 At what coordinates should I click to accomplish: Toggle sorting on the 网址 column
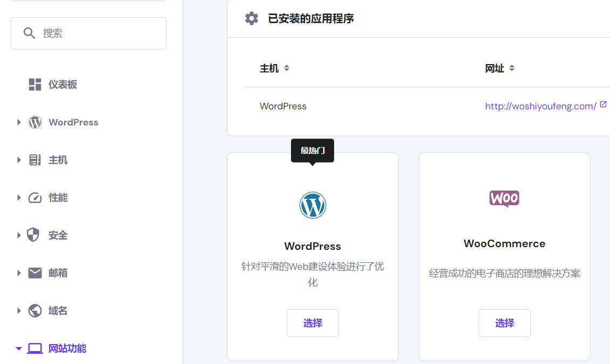click(x=511, y=68)
